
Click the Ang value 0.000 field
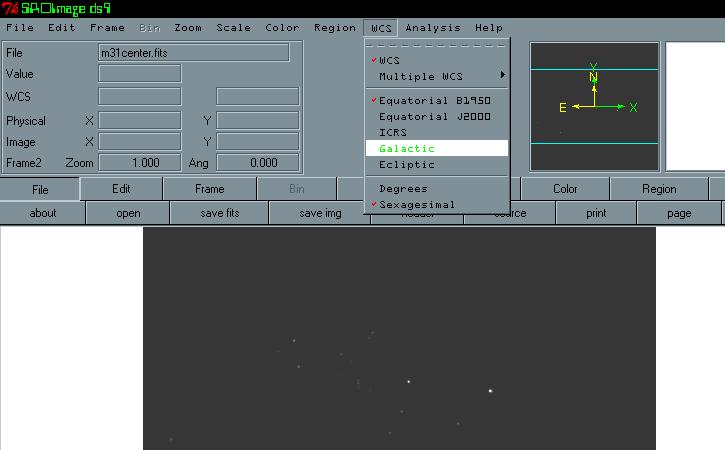tap(258, 163)
